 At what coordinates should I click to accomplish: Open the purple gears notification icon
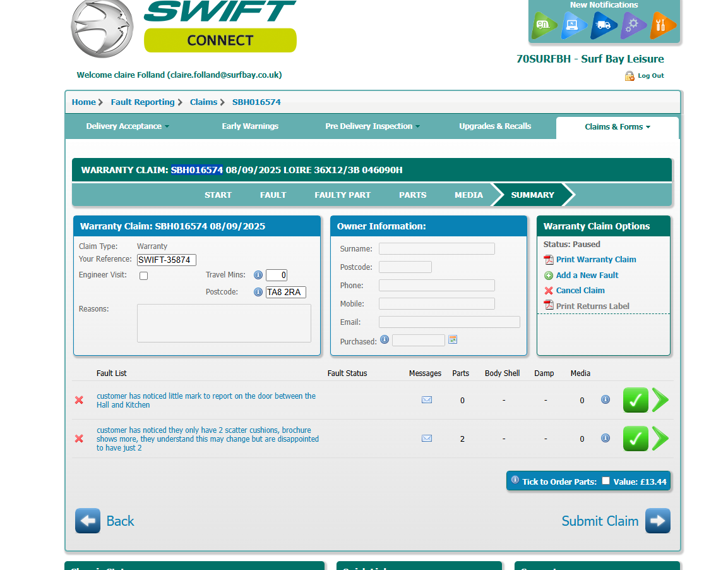click(633, 25)
